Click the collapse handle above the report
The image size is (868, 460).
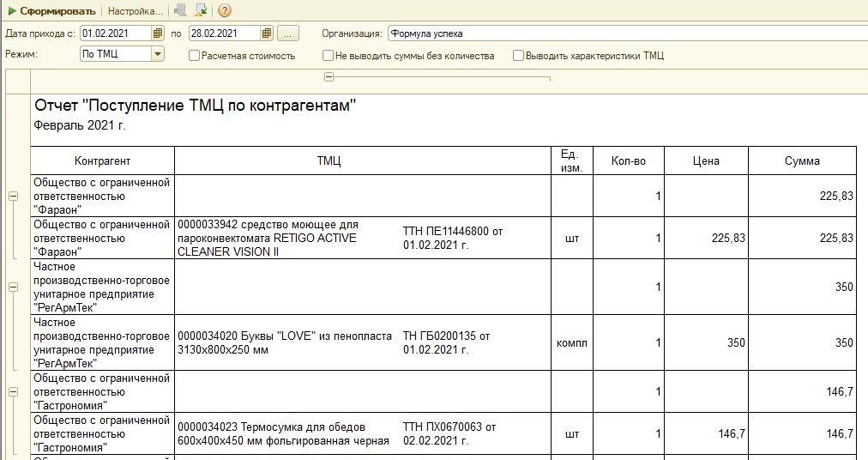329,78
